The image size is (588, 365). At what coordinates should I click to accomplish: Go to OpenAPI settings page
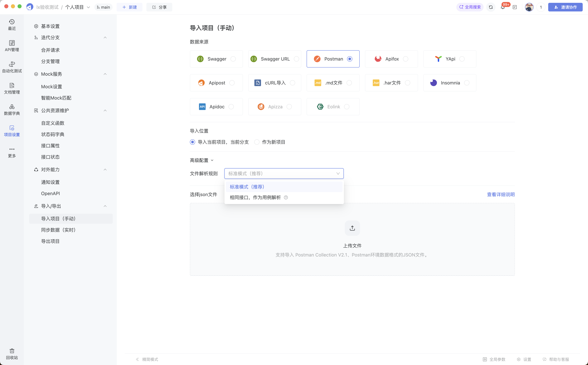[x=50, y=193]
